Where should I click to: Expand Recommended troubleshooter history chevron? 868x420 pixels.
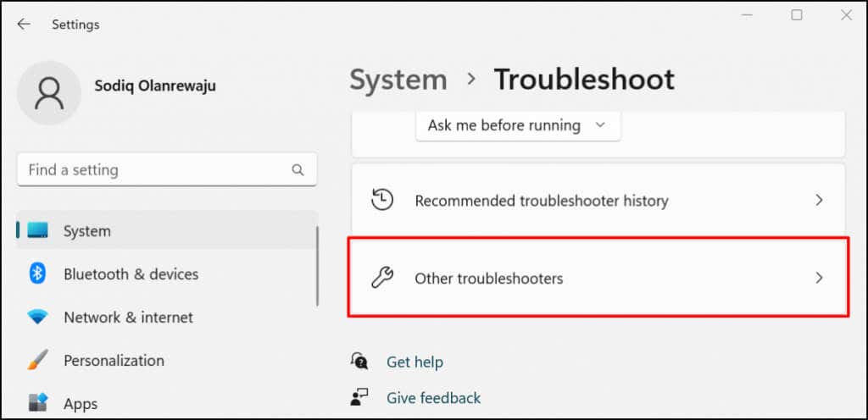coord(820,200)
